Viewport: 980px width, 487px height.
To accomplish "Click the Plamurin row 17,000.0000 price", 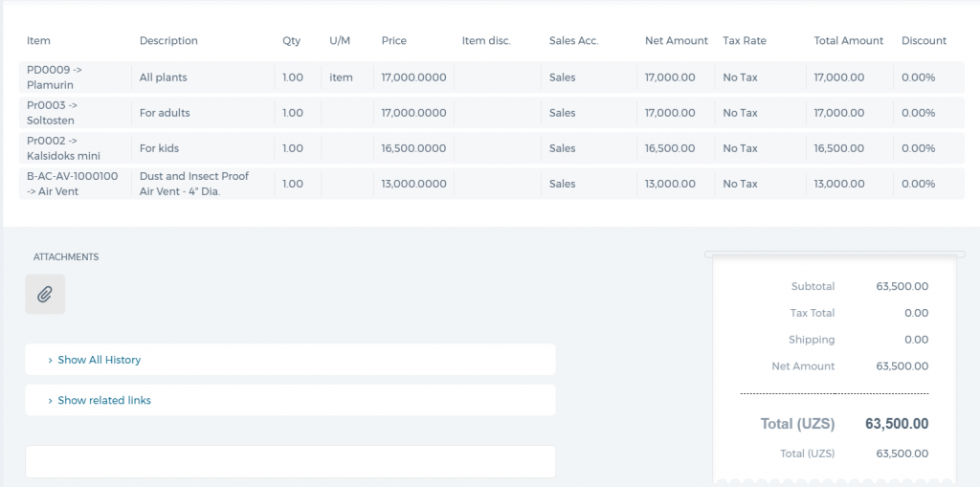I will click(x=413, y=77).
